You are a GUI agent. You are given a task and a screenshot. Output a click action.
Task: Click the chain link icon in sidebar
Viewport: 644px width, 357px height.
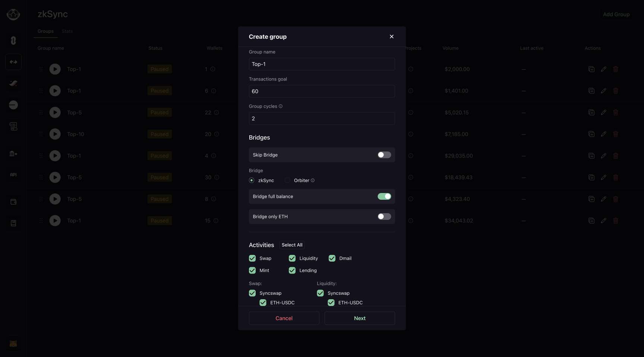click(13, 40)
